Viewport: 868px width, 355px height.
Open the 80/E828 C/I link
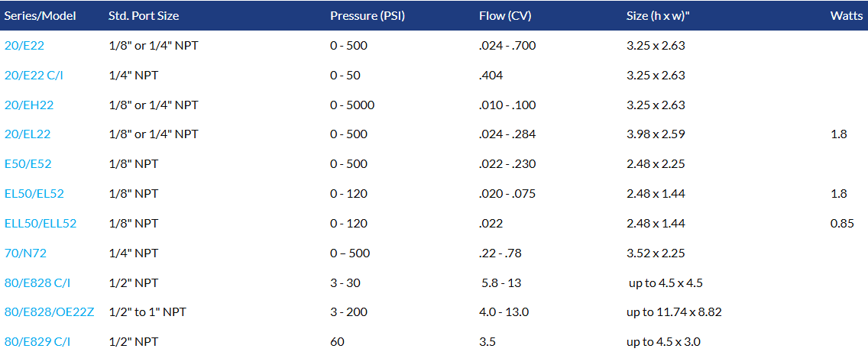point(37,283)
